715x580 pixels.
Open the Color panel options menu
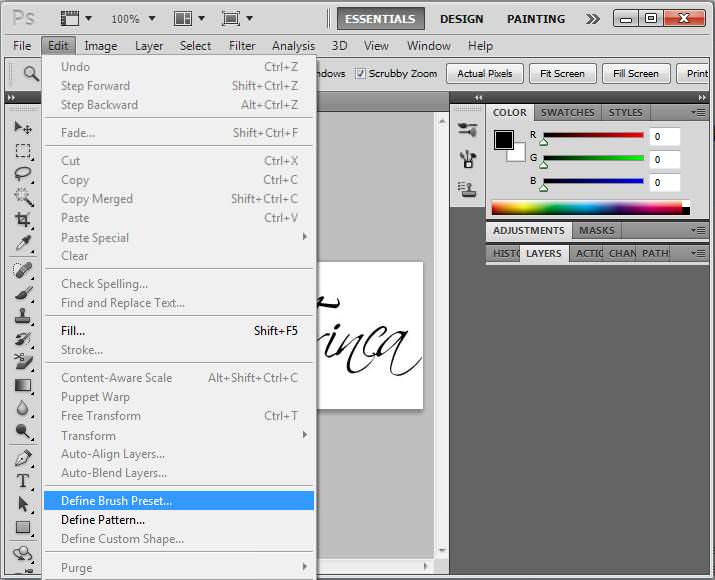pos(698,112)
